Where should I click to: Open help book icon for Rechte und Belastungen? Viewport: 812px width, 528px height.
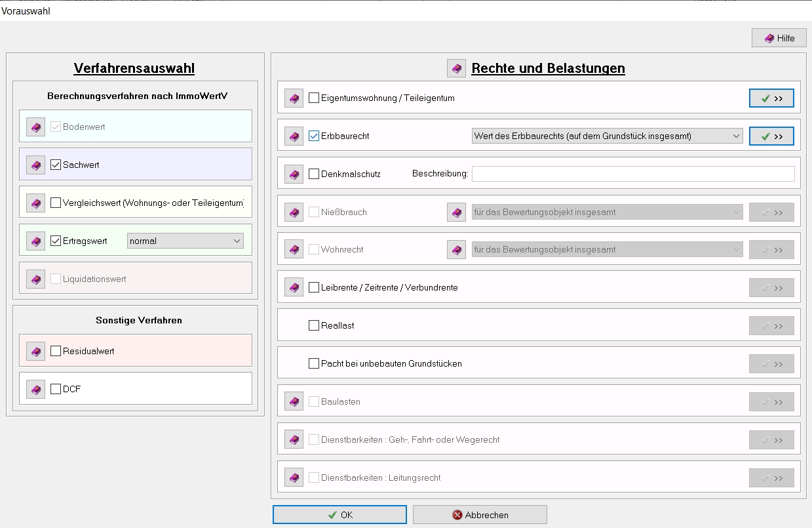pyautogui.click(x=456, y=68)
